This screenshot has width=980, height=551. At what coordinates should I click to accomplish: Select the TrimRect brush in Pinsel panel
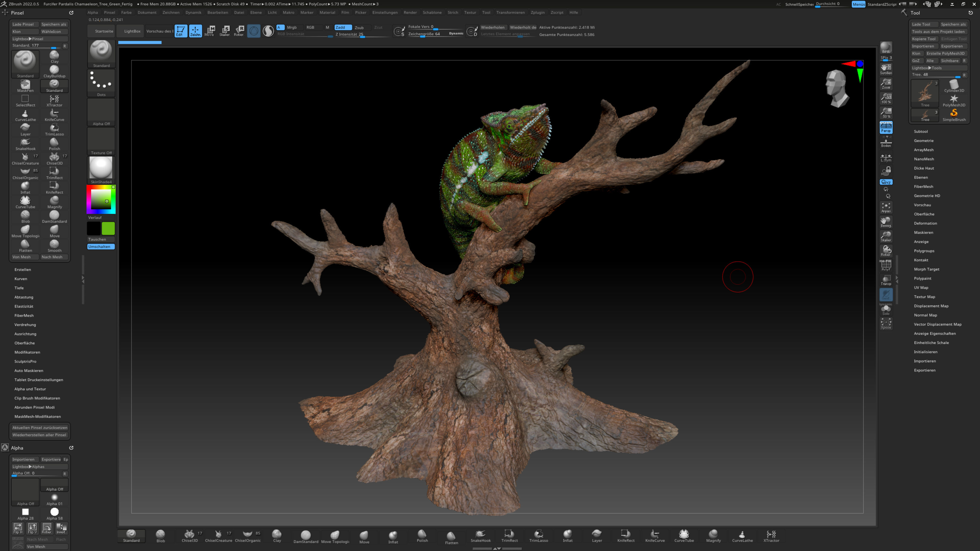[x=54, y=173]
